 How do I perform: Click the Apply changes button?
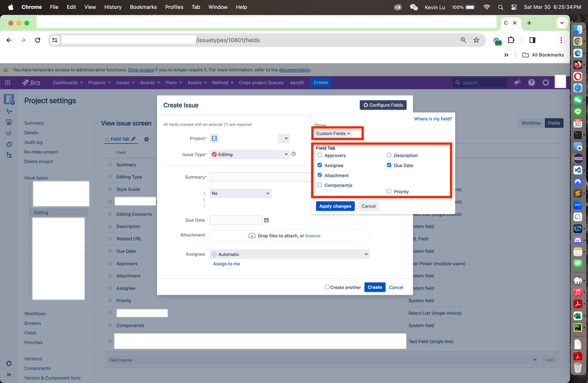click(x=335, y=206)
